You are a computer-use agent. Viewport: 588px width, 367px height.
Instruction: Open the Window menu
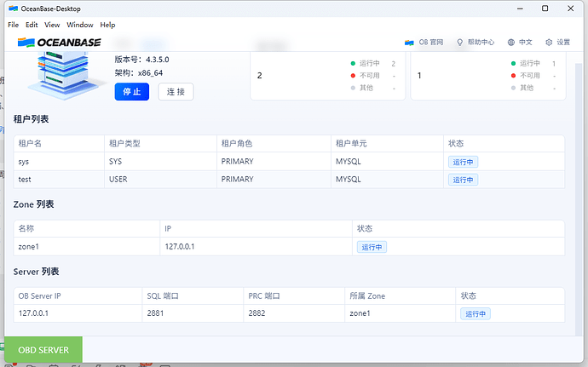80,25
